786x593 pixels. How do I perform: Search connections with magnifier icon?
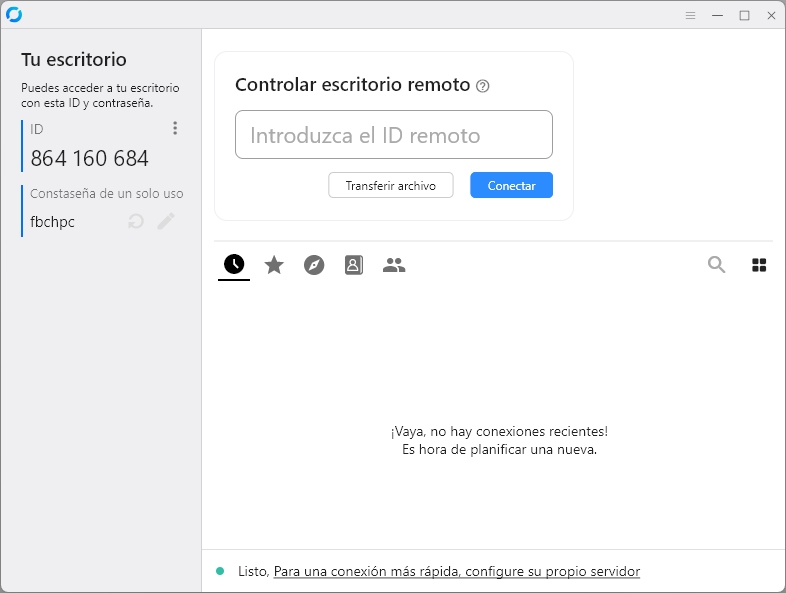(x=716, y=264)
